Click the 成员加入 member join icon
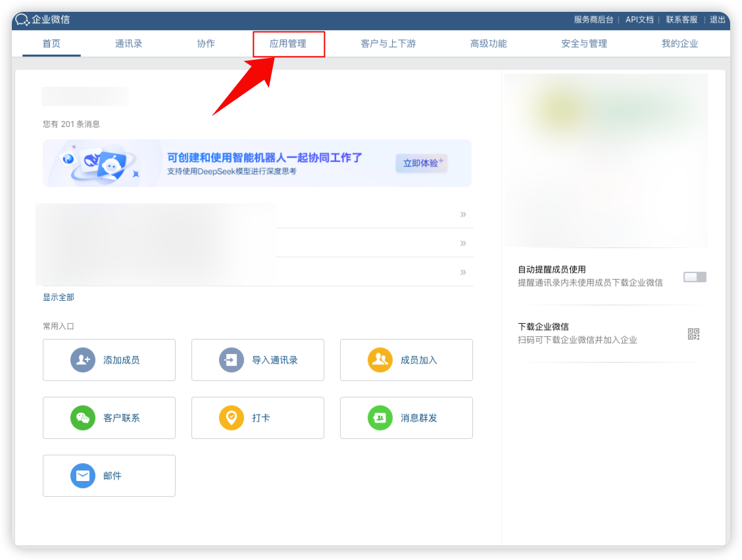Screen dimensions: 742x560 [380, 359]
